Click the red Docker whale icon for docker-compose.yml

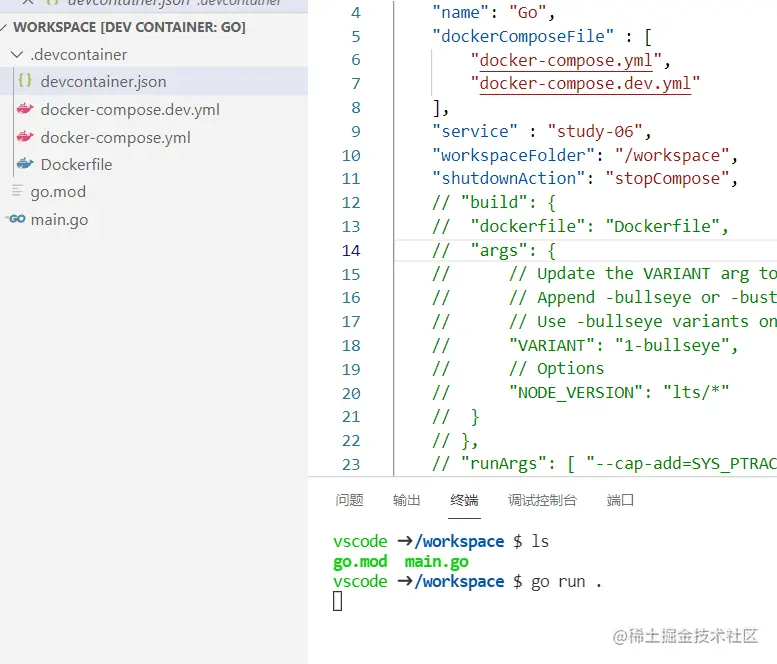point(25,136)
